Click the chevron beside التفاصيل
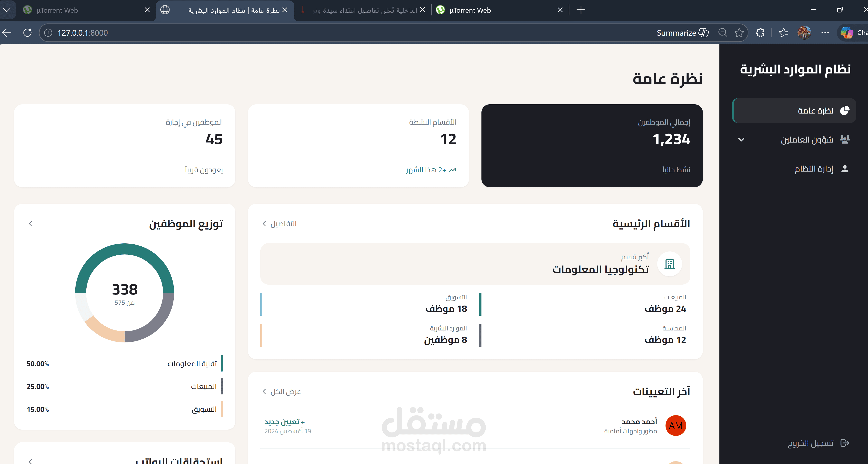 click(x=264, y=224)
